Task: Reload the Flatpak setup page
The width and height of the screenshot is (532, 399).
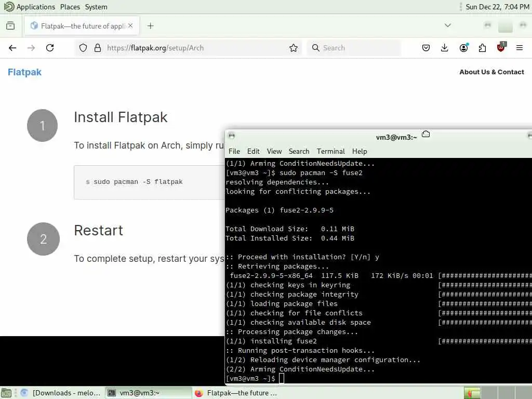Action: 50,48
